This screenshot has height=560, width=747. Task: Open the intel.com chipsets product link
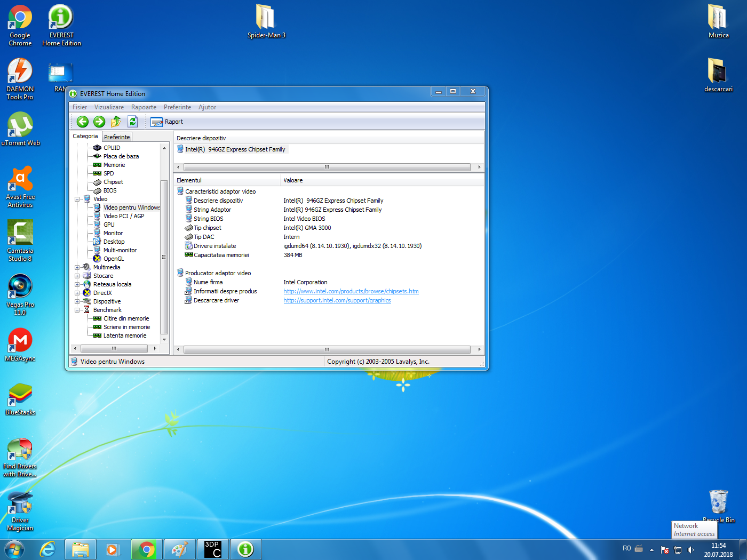coord(351,291)
